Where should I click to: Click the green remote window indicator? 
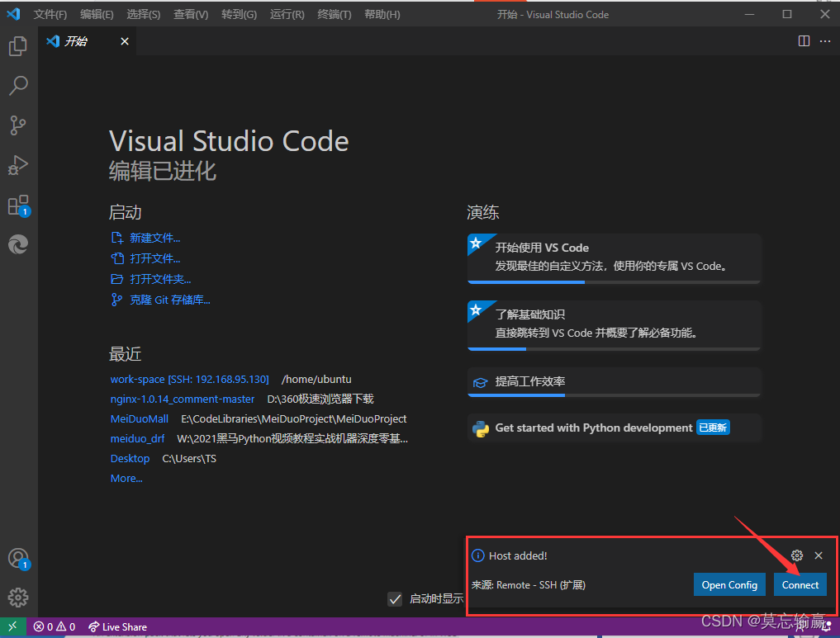coord(13,626)
